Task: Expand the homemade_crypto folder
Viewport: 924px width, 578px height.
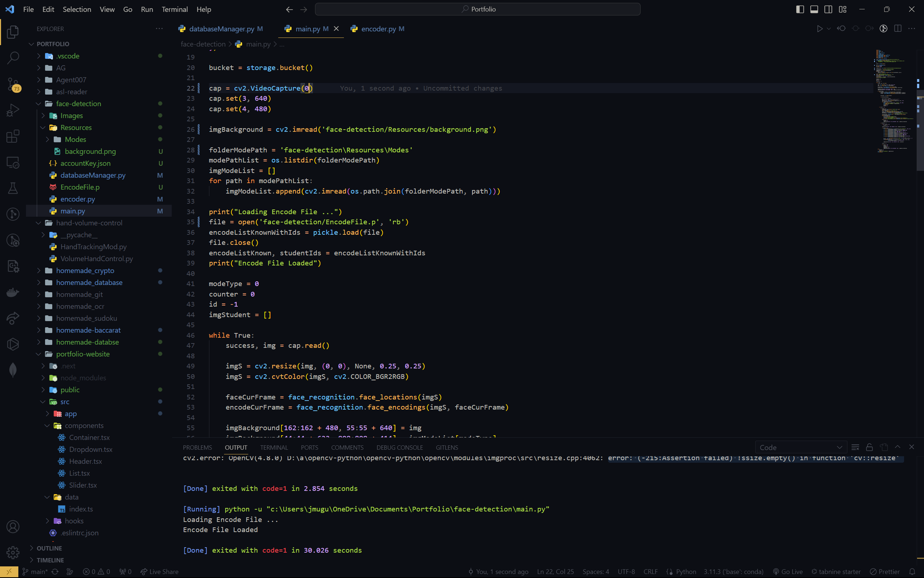Action: (98, 271)
